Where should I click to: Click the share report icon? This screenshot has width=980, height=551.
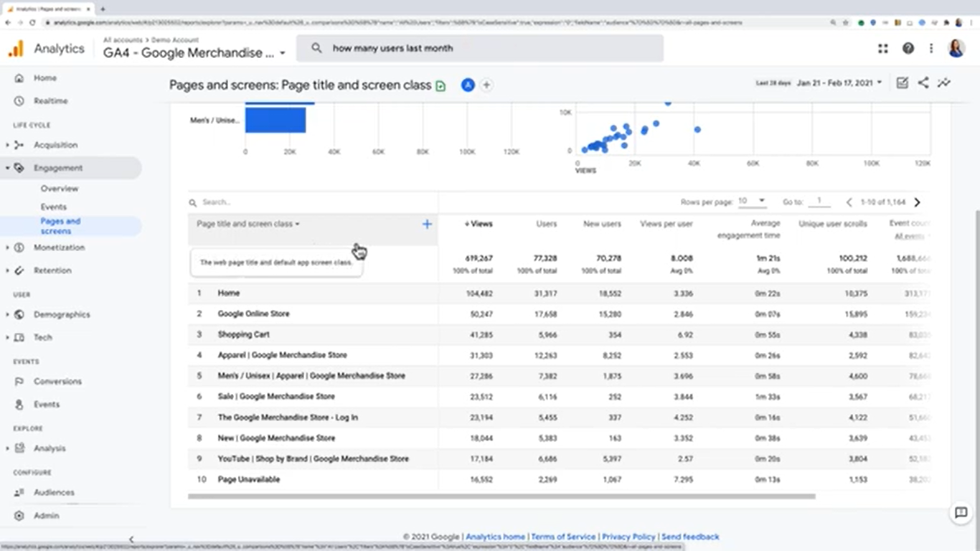(923, 83)
